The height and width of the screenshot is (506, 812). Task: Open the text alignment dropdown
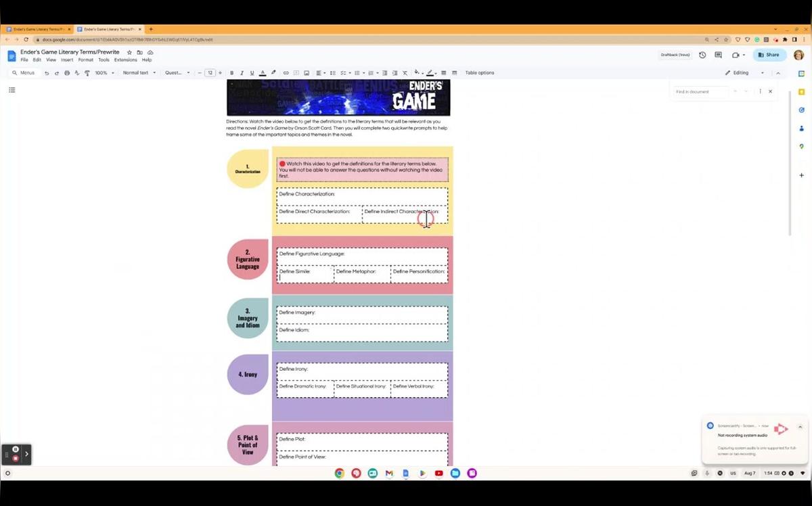click(x=320, y=73)
